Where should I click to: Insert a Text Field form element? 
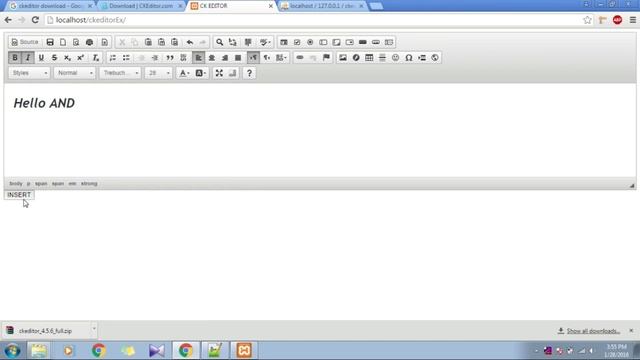pyautogui.click(x=323, y=42)
